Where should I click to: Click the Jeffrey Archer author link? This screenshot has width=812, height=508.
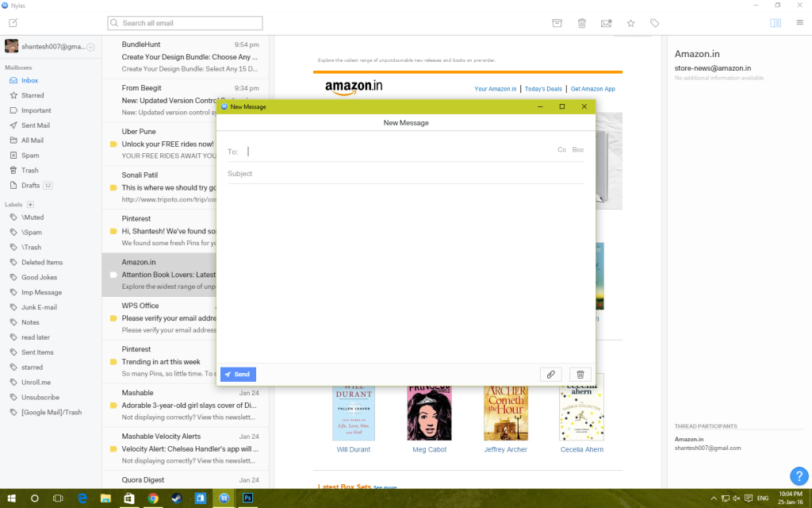click(505, 450)
